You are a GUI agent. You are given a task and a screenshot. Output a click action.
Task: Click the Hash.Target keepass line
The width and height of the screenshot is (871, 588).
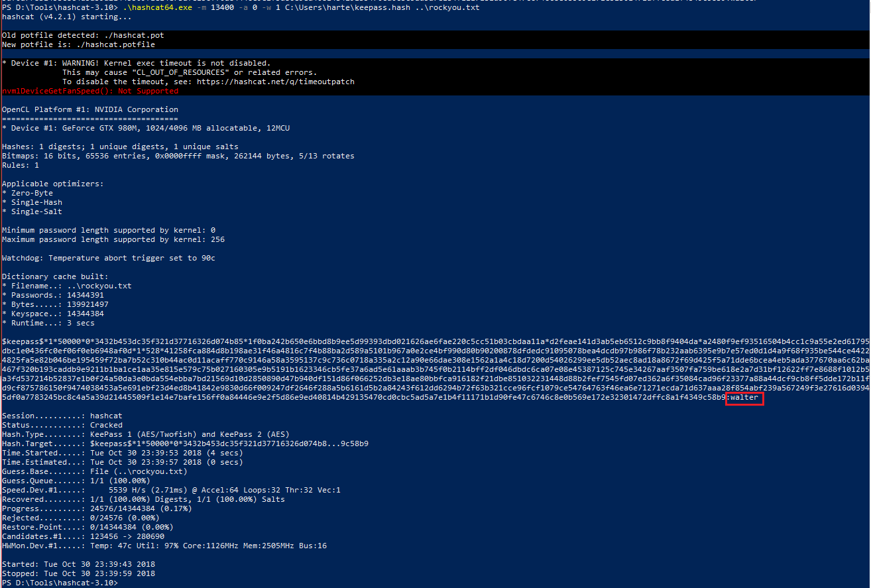(186, 443)
